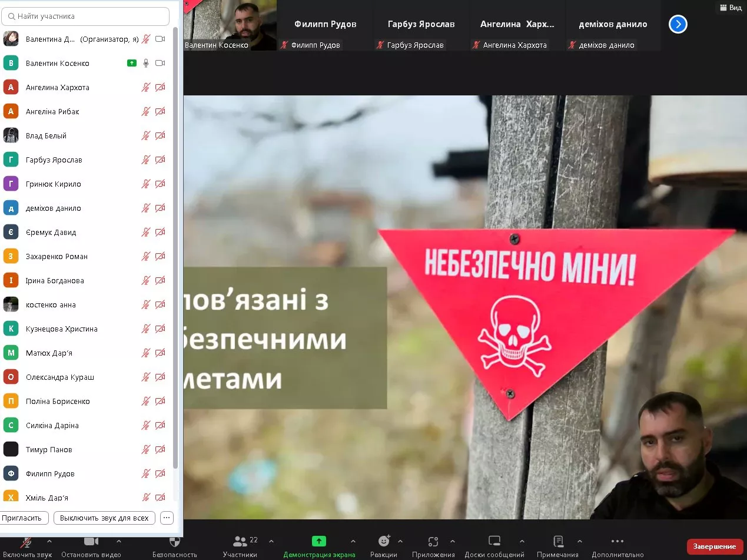Viewport: 747px width, 560px height.
Task: Open the Whiteboards icon
Action: pos(494,541)
